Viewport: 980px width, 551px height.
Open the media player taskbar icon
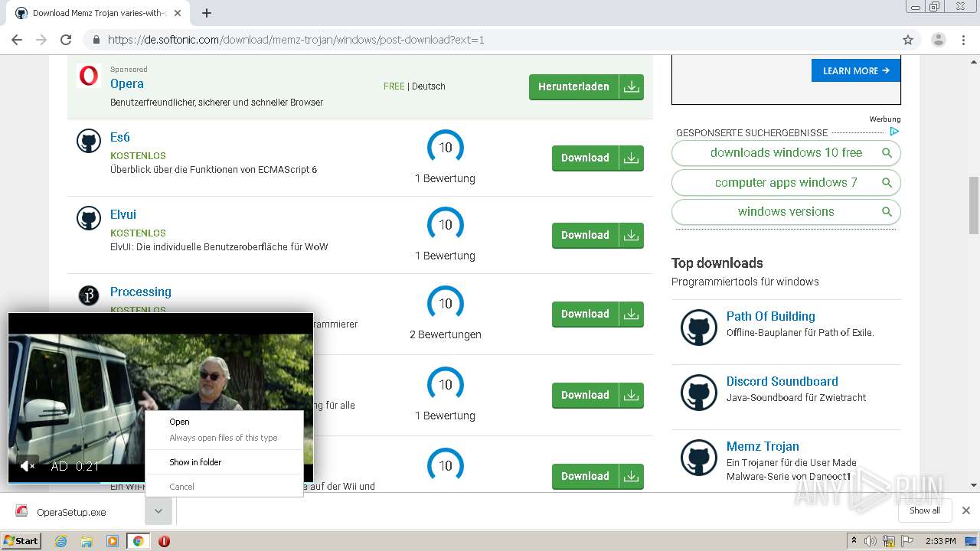113,541
